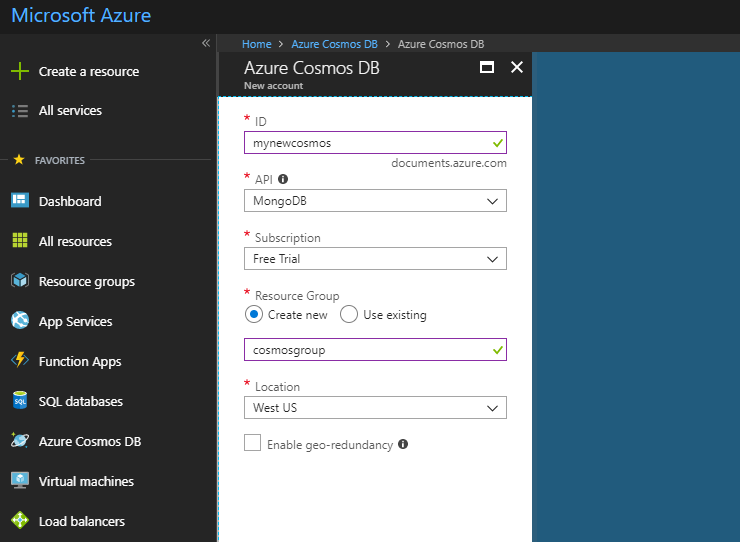
Task: Click the info icon beside Enable geo-redundancy
Action: (x=403, y=444)
